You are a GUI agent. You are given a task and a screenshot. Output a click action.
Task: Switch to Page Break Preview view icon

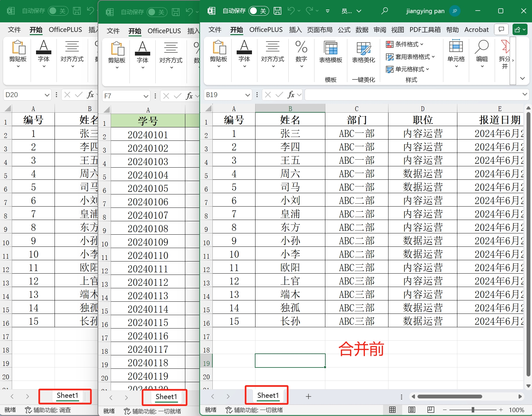coord(431,410)
